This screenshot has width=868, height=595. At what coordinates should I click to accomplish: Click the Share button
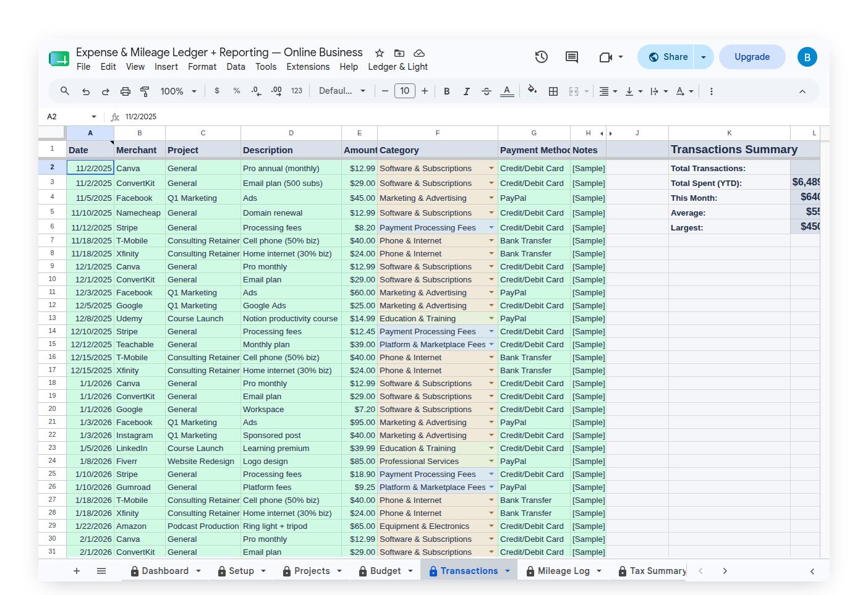666,57
